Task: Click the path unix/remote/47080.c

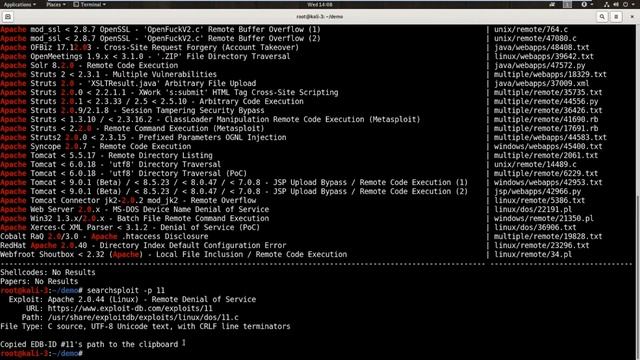Action: tap(535, 38)
